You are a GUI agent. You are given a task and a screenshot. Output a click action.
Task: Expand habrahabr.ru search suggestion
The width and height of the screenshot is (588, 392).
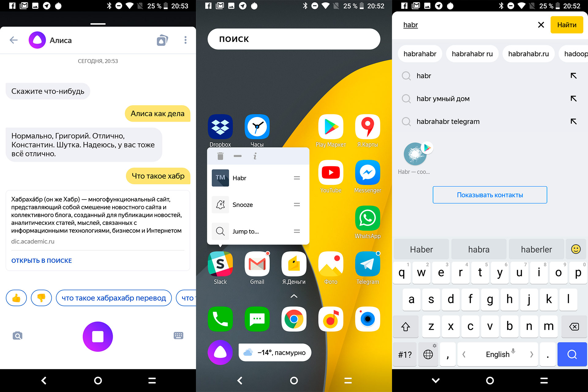[x=528, y=54]
